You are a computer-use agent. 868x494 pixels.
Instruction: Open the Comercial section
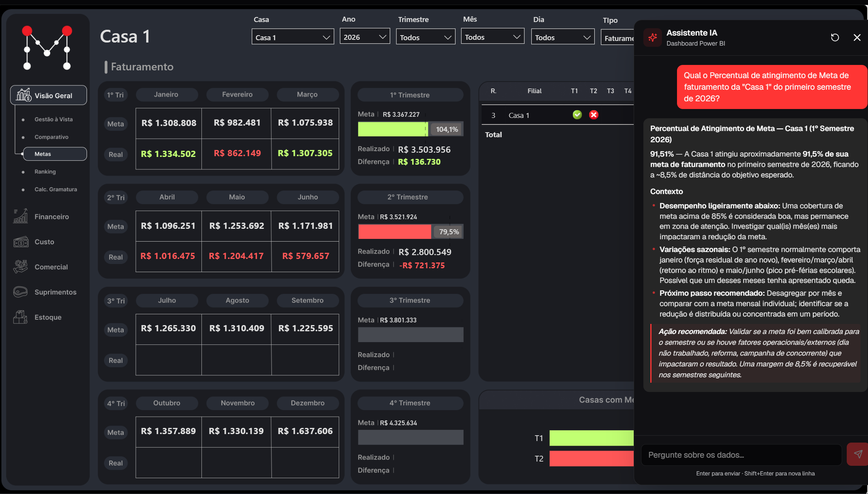[x=51, y=267]
